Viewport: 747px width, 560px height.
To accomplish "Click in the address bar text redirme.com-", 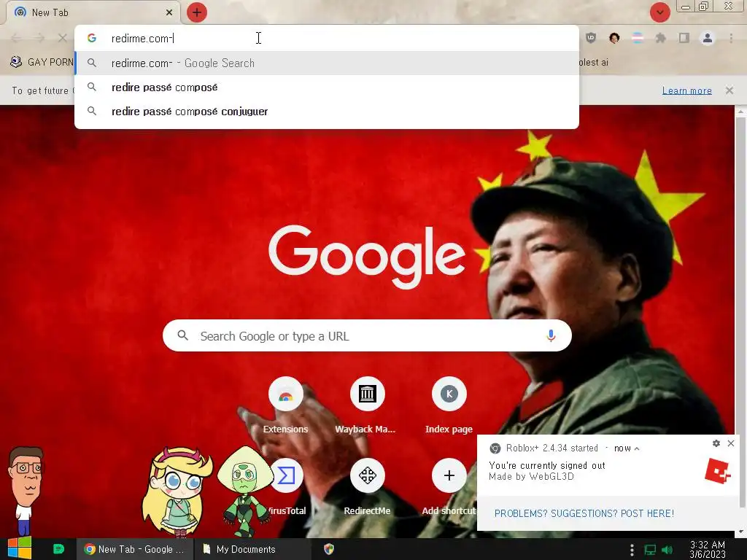I will point(142,38).
